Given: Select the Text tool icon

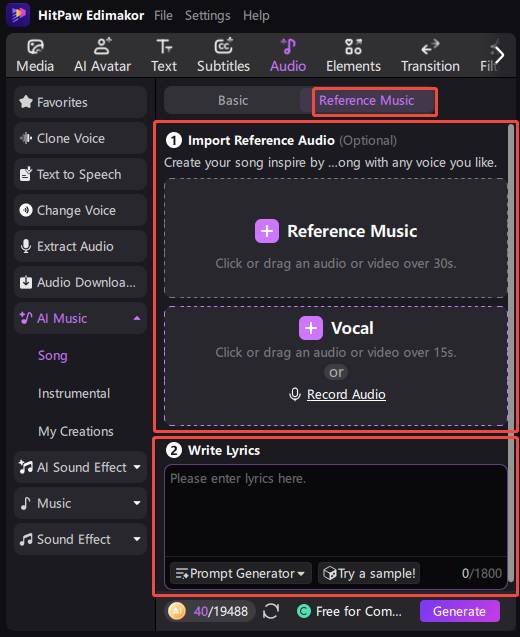Looking at the screenshot, I should 164,47.
